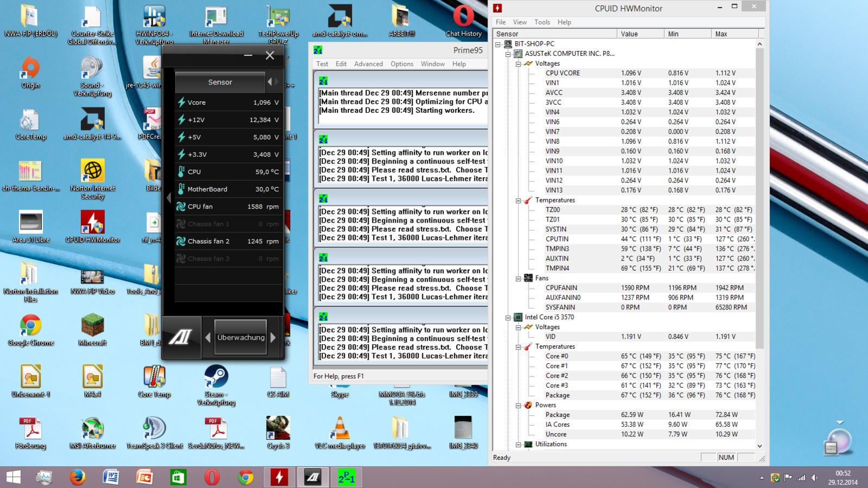Click the Sensor header button in AI Suite
The image size is (868, 488).
point(220,82)
